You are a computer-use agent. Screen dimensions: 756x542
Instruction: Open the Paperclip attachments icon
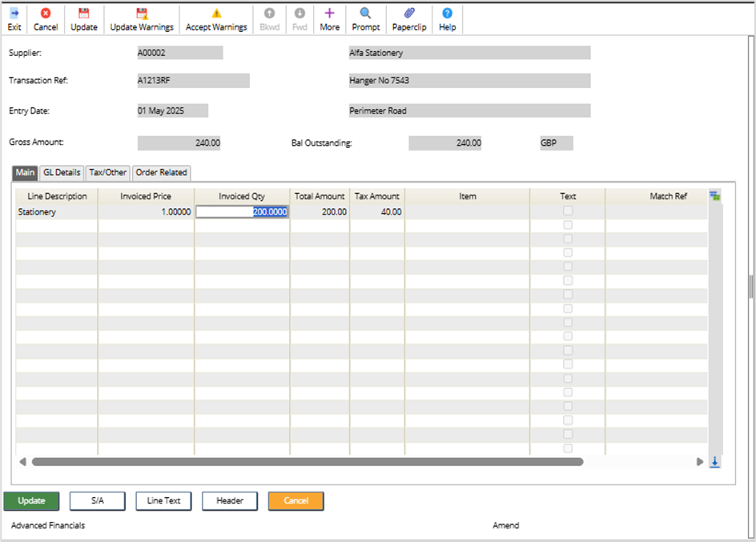click(x=409, y=14)
